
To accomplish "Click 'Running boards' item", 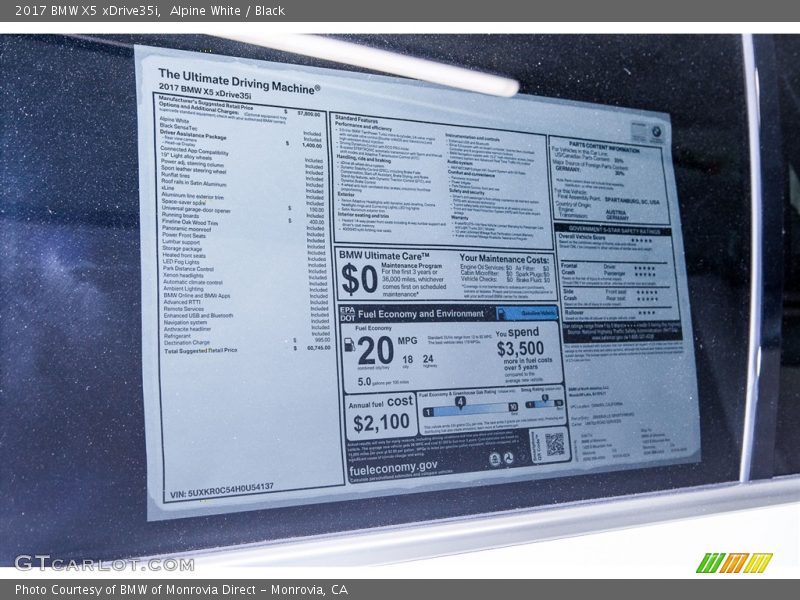I will 180,215.
